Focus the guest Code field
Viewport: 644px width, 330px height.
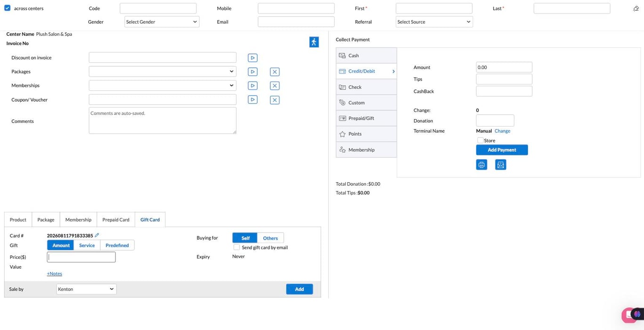pos(158,8)
